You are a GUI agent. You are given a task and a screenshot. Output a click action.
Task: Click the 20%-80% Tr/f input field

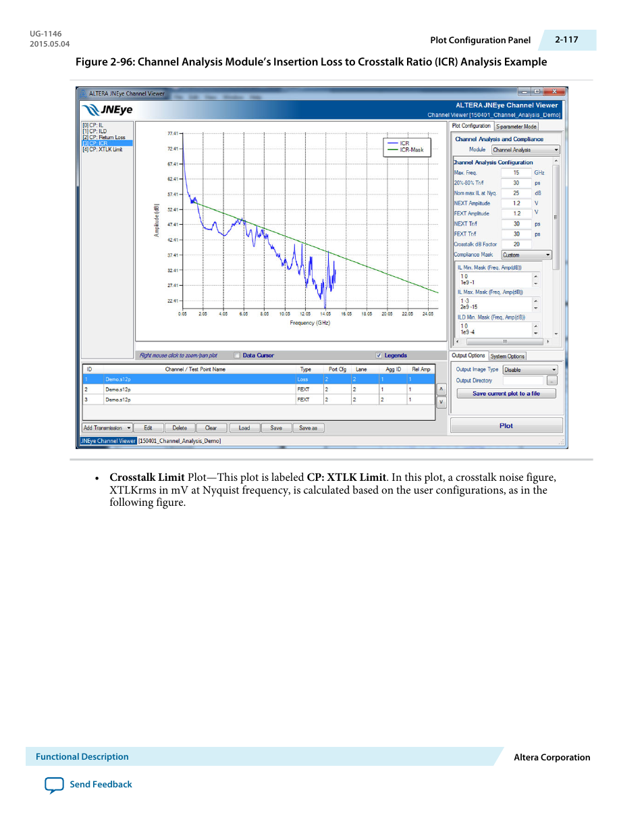point(516,183)
